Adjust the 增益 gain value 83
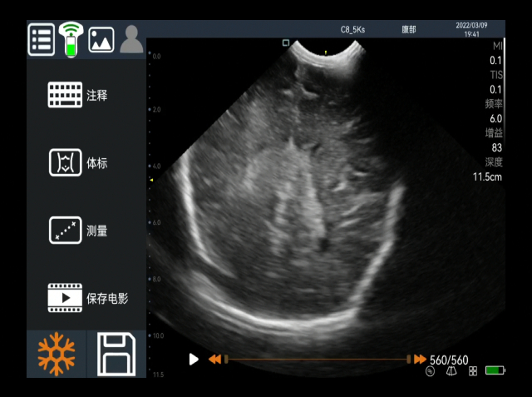Screen dimensions: 532x397 495,148
